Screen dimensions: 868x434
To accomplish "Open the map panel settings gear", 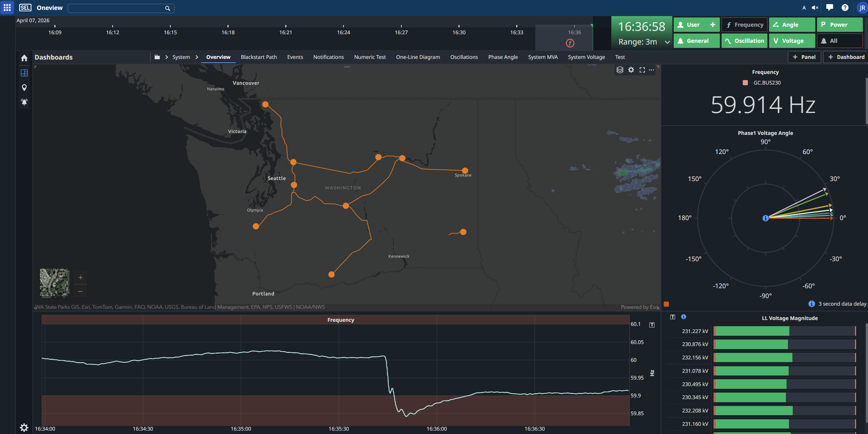I will (631, 70).
